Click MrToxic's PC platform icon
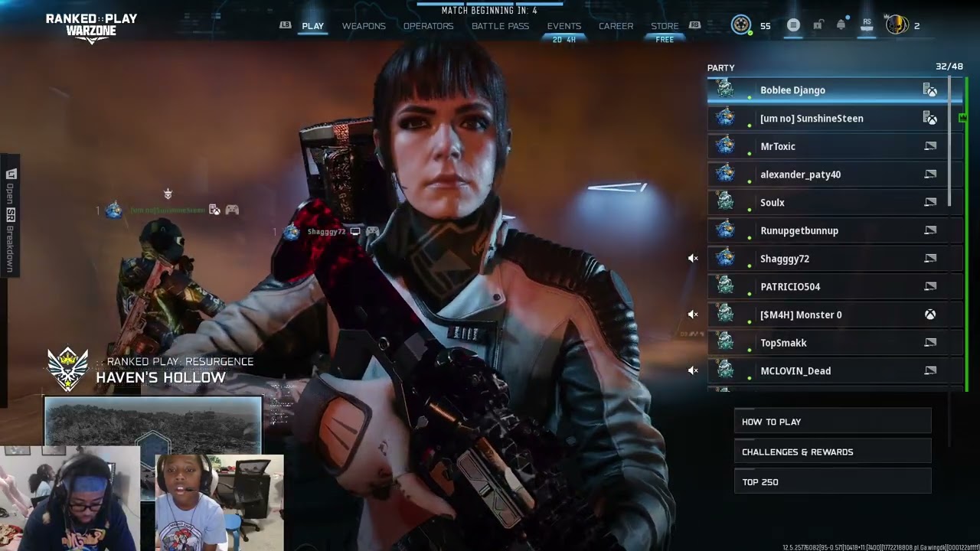This screenshot has width=980, height=551. pos(930,146)
